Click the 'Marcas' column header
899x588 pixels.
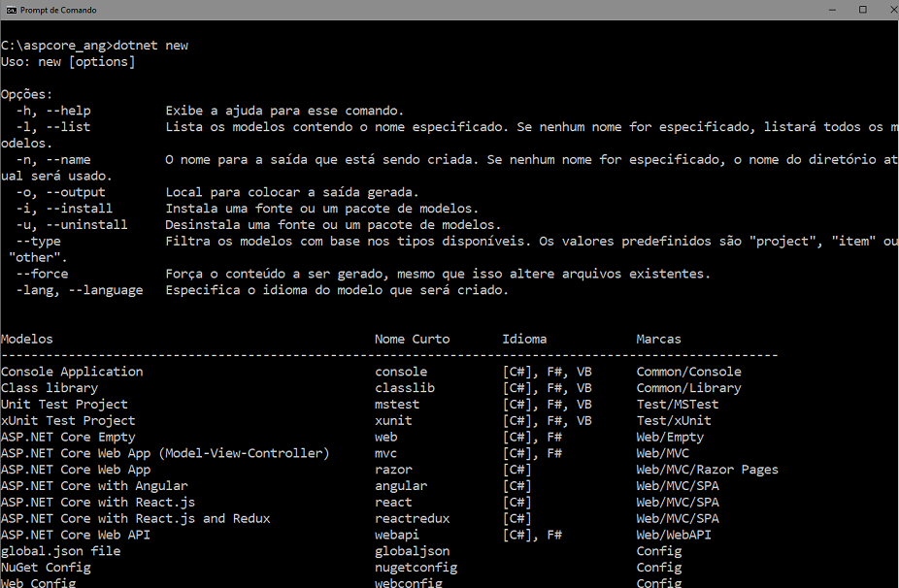659,340
